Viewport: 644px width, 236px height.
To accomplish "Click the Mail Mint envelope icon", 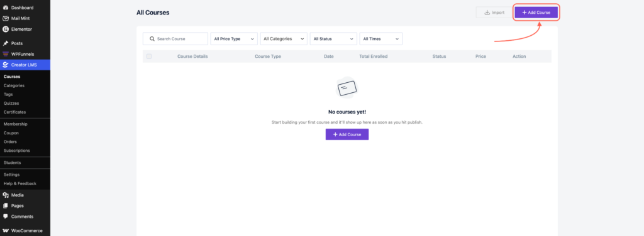I will tap(6, 18).
